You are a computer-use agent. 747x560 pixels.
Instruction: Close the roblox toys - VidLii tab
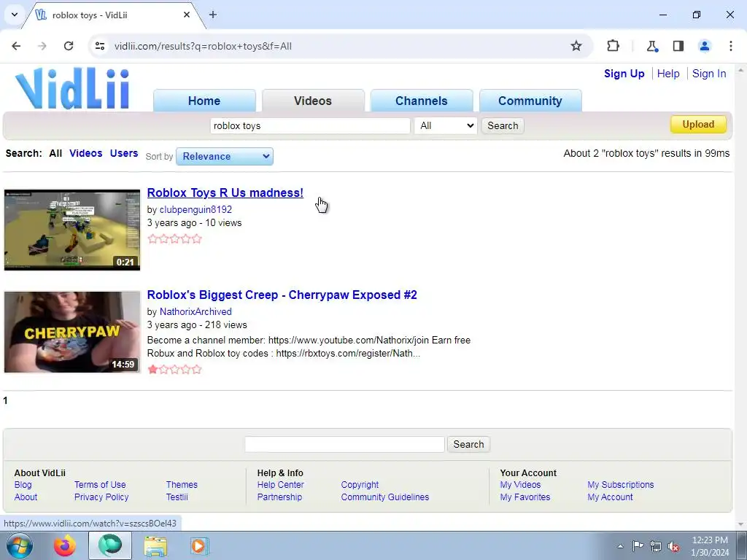pos(187,15)
